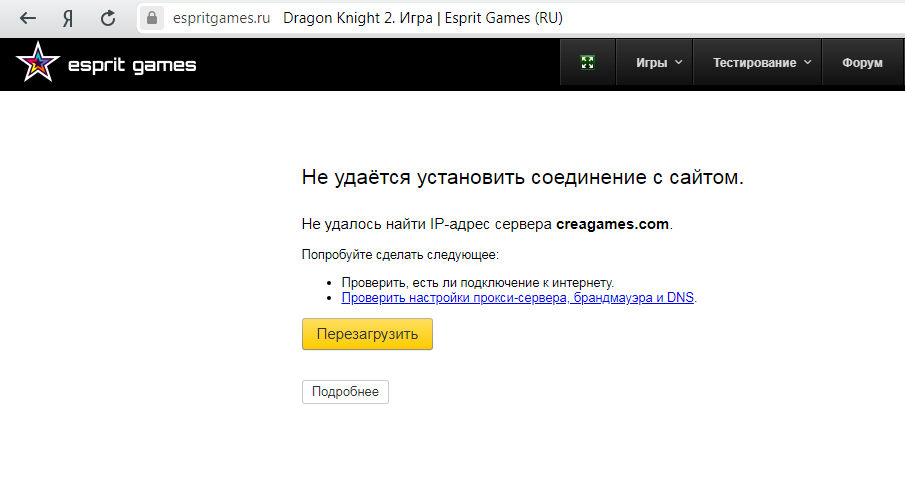Click the Esprit Games star logo

(x=38, y=62)
